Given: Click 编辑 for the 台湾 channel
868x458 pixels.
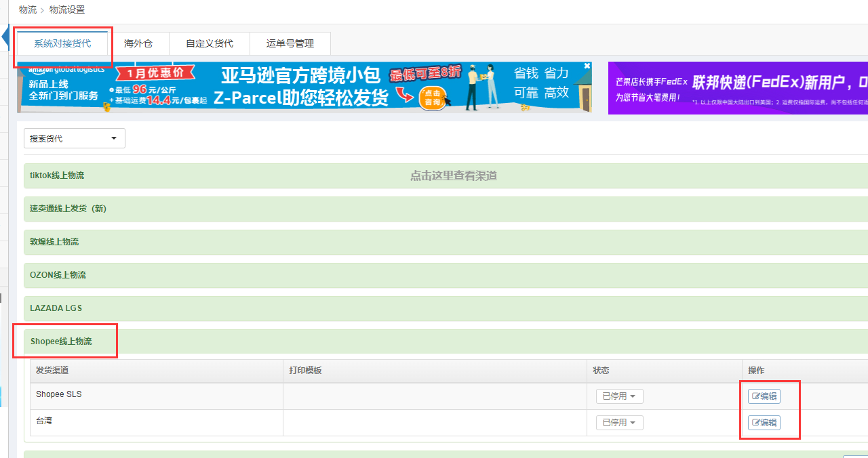Looking at the screenshot, I should click(x=764, y=423).
